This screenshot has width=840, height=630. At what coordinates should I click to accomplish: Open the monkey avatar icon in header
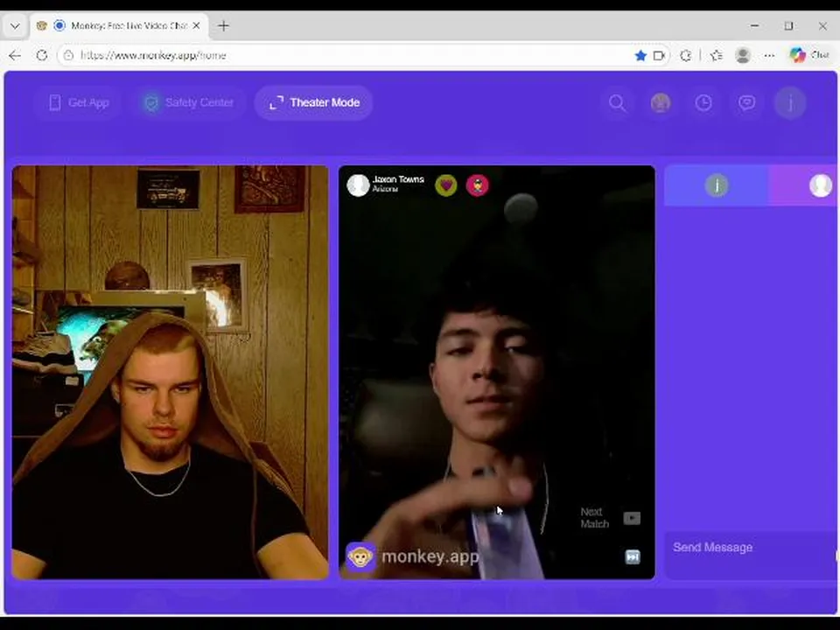pos(661,103)
